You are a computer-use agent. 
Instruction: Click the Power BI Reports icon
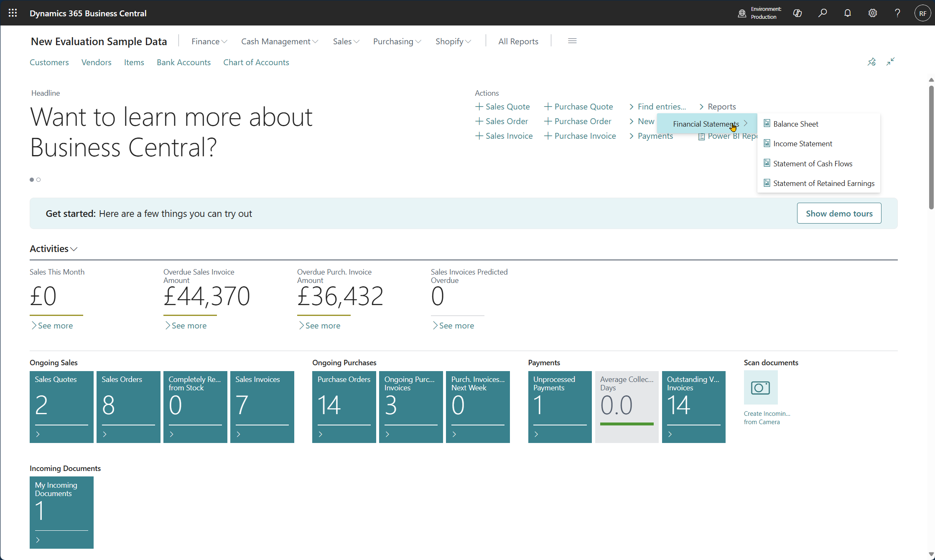tap(701, 136)
